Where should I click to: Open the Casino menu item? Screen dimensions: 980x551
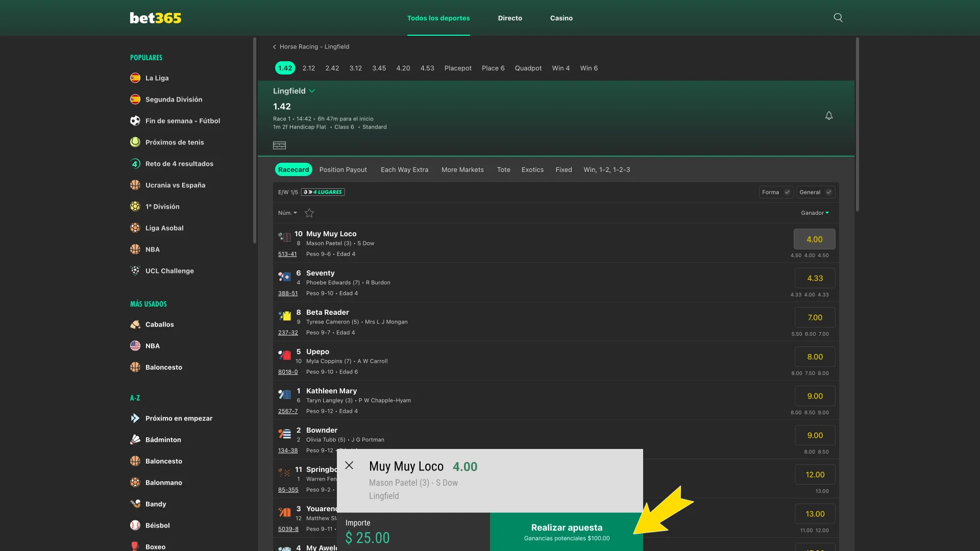click(561, 18)
